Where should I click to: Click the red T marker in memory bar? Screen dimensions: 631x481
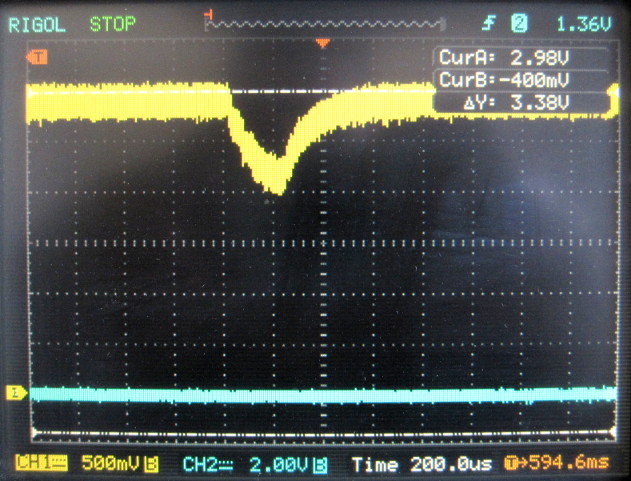[x=207, y=13]
